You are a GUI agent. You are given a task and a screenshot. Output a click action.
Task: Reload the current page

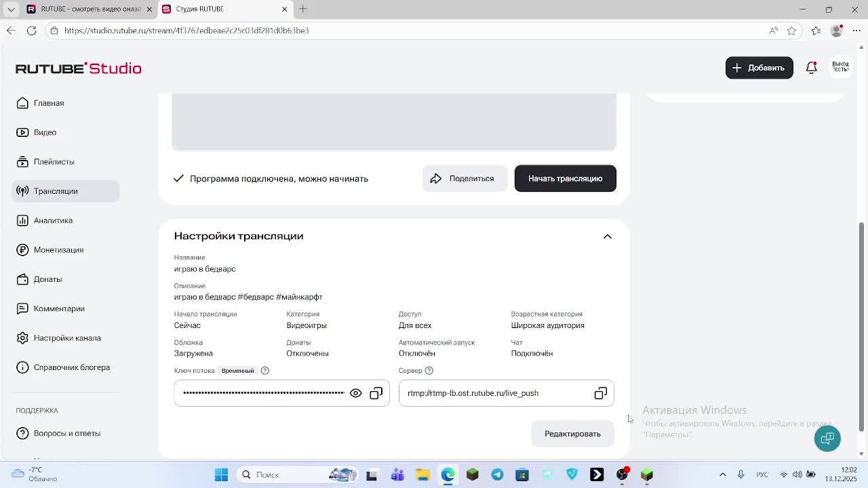pyautogui.click(x=31, y=30)
